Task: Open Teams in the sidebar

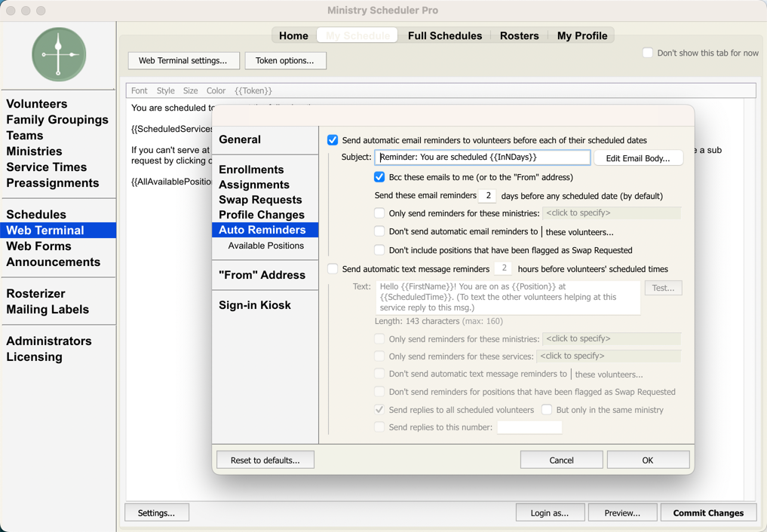Action: (24, 136)
